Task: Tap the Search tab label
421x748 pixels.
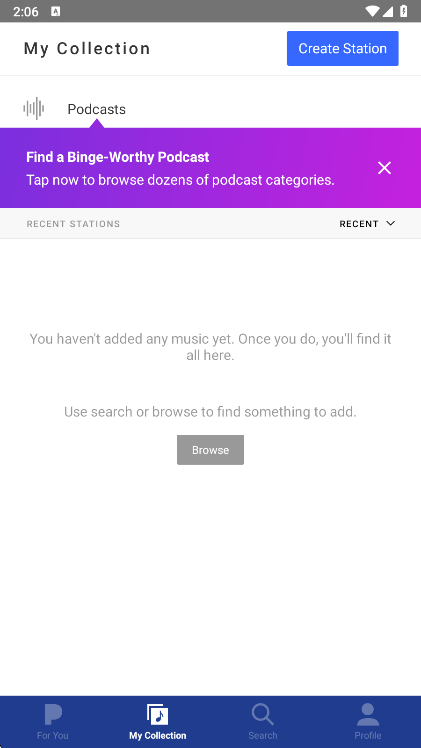Action: point(263,736)
